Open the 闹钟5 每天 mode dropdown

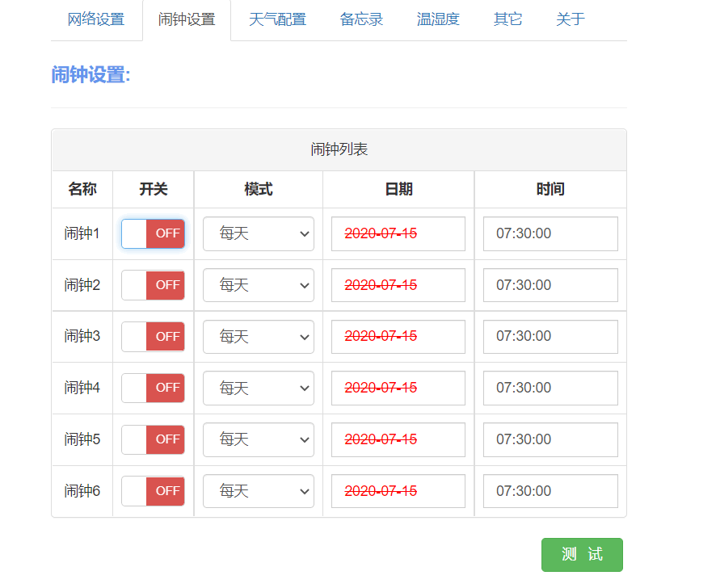coord(259,439)
